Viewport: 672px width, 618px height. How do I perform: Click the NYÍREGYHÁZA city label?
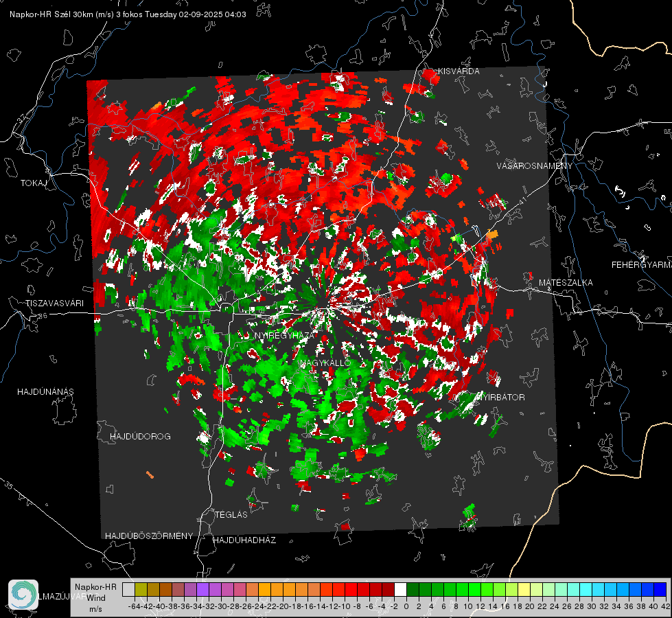(x=285, y=335)
